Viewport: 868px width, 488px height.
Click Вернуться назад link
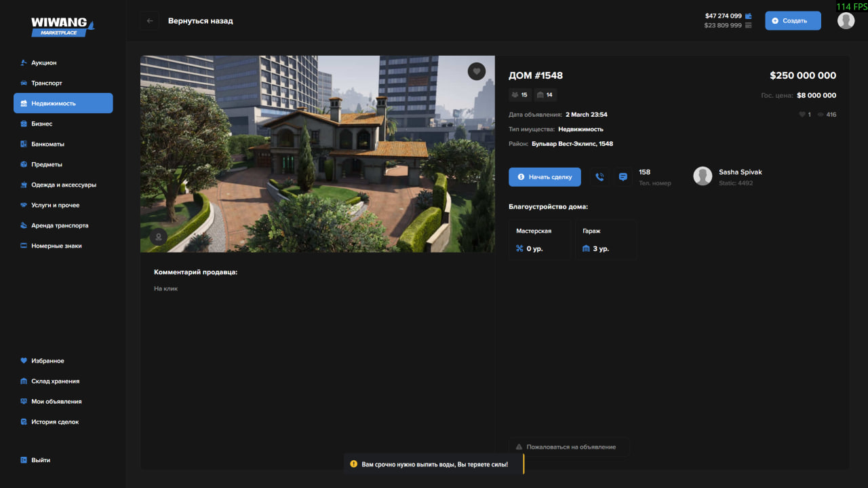click(201, 21)
